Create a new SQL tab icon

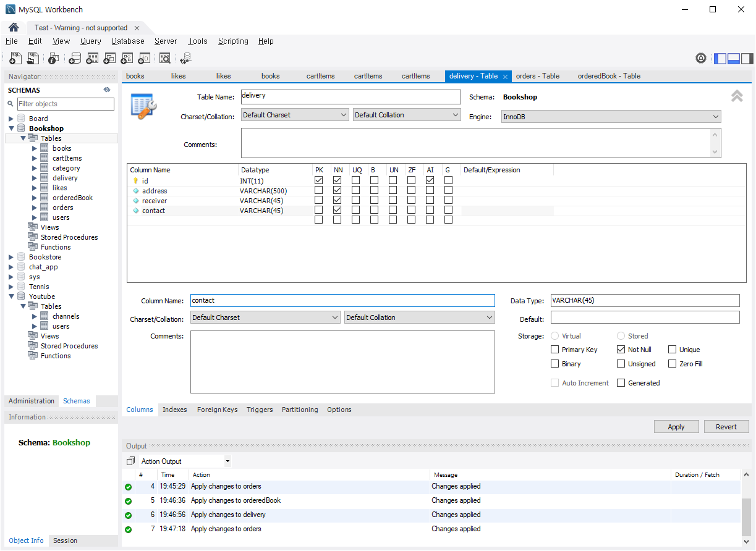pyautogui.click(x=16, y=58)
